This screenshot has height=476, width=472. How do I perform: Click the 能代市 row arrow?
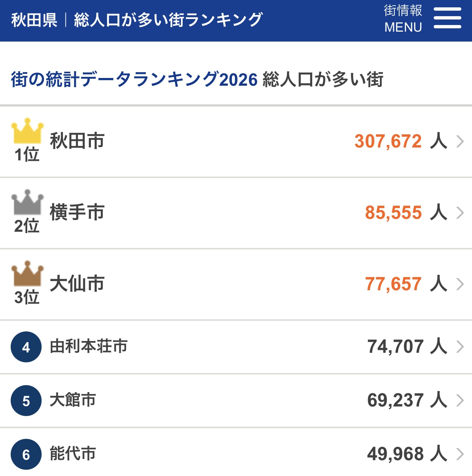point(460,454)
